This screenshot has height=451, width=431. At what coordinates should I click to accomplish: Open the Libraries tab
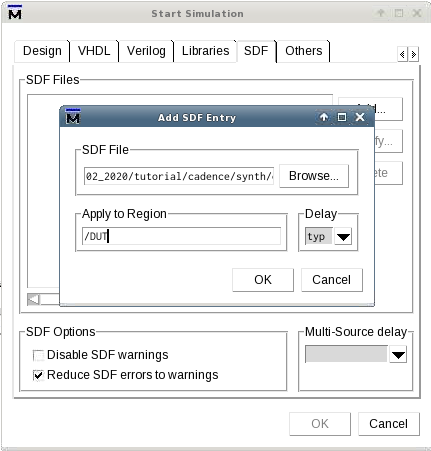[205, 51]
